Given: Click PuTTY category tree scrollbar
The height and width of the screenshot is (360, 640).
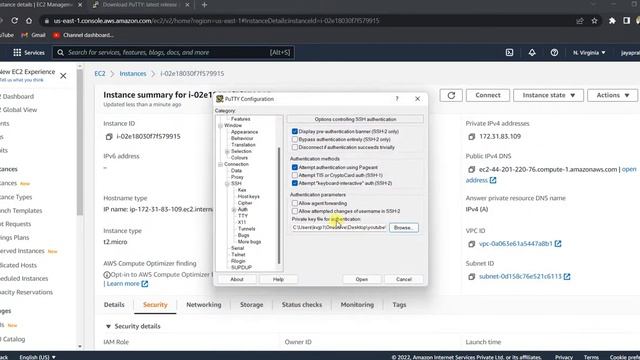Looking at the screenshot, I should pos(279,205).
